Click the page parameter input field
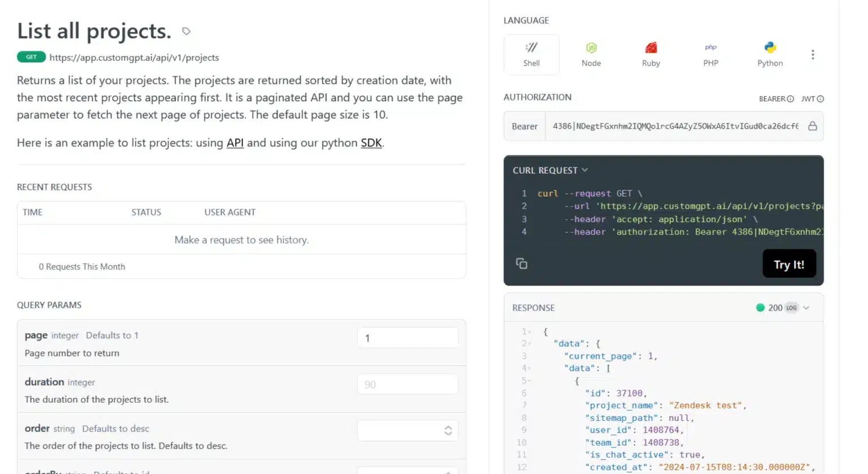 [407, 338]
